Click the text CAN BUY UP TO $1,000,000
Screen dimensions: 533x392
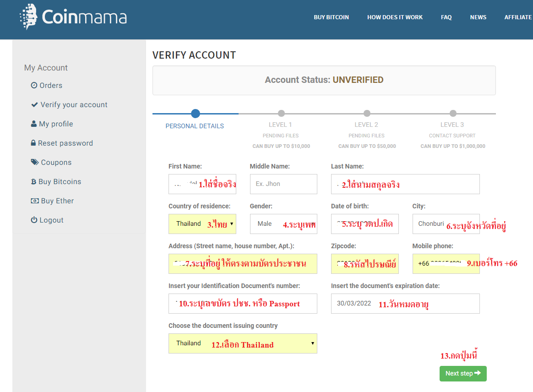pos(453,146)
